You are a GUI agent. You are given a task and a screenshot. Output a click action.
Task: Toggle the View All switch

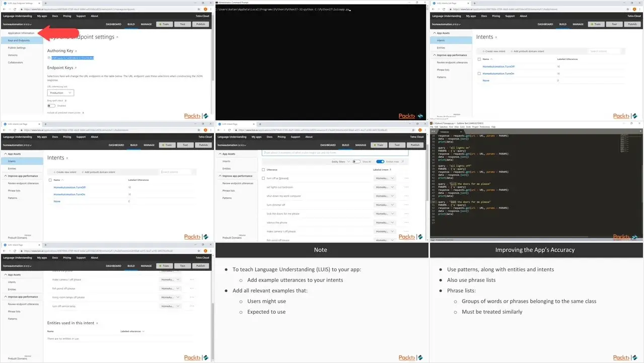[x=356, y=162]
